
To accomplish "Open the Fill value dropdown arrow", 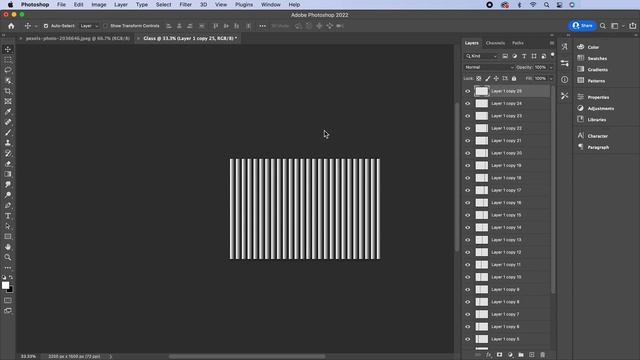I will (551, 78).
